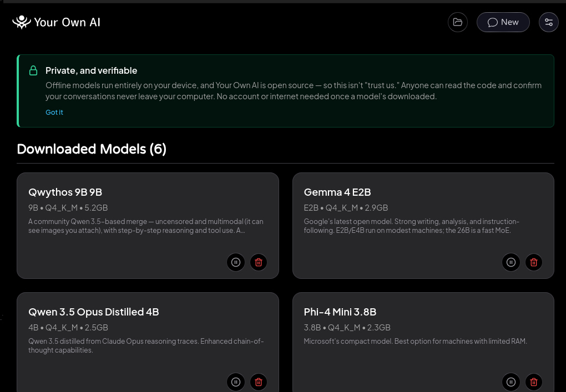Select the Qwythos 9B 9B card title
The height and width of the screenshot is (392, 566).
65,192
